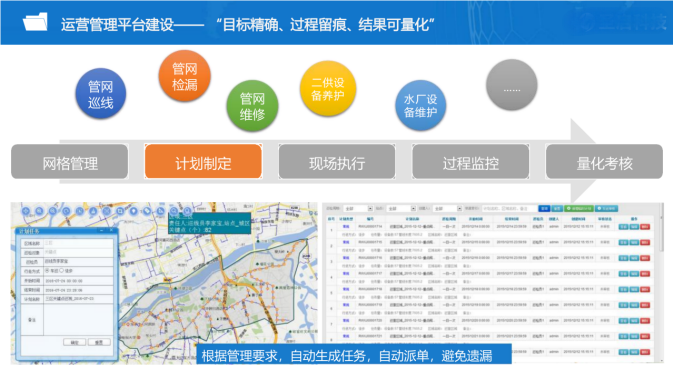673x378 pixels.
Task: Click the leftmost pan icon on map toolbar
Action: (x=26, y=211)
